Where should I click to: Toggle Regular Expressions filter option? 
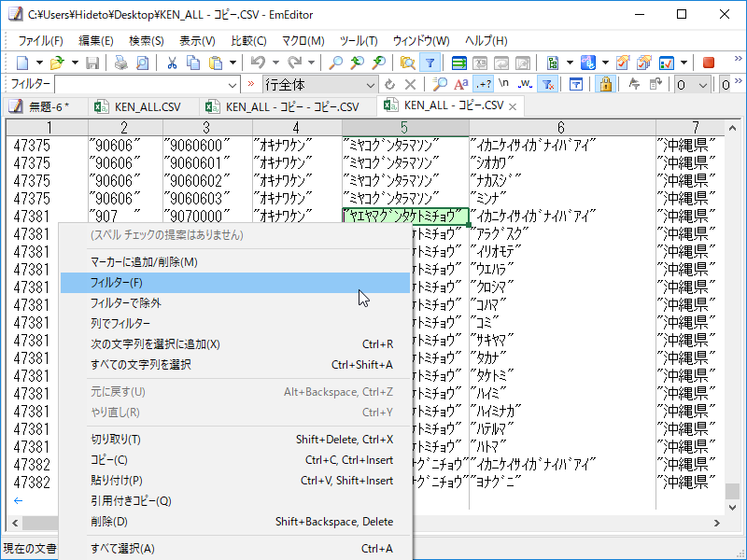coord(483,85)
